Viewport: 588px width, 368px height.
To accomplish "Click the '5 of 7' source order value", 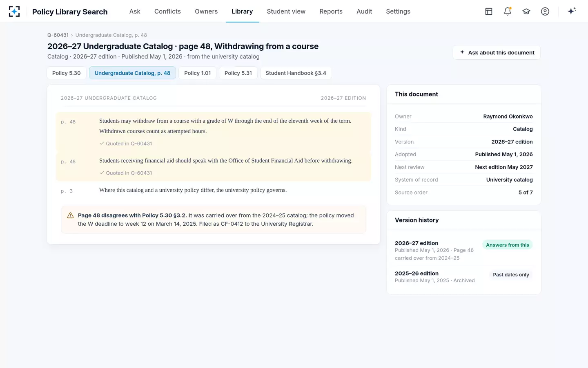I will coord(526,193).
